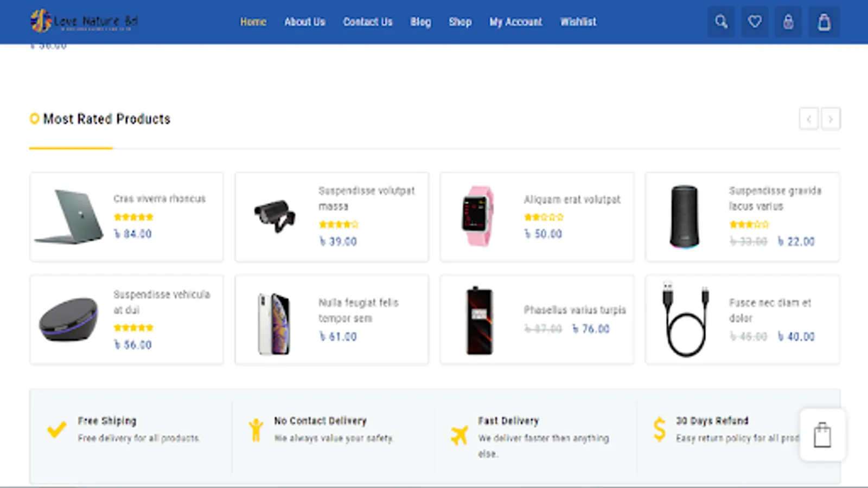868x488 pixels.
Task: Open the Shop menu item
Action: pos(459,22)
